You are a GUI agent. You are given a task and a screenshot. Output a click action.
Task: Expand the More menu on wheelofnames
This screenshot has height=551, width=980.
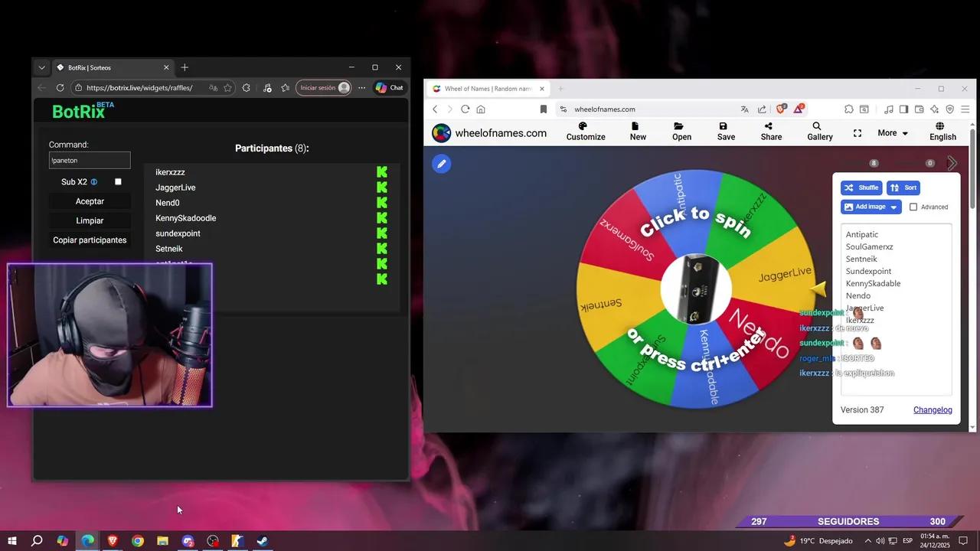(x=893, y=133)
